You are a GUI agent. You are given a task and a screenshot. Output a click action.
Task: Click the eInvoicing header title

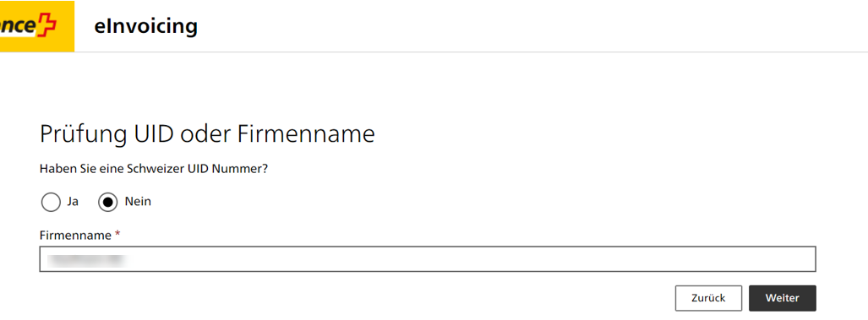pyautogui.click(x=145, y=26)
